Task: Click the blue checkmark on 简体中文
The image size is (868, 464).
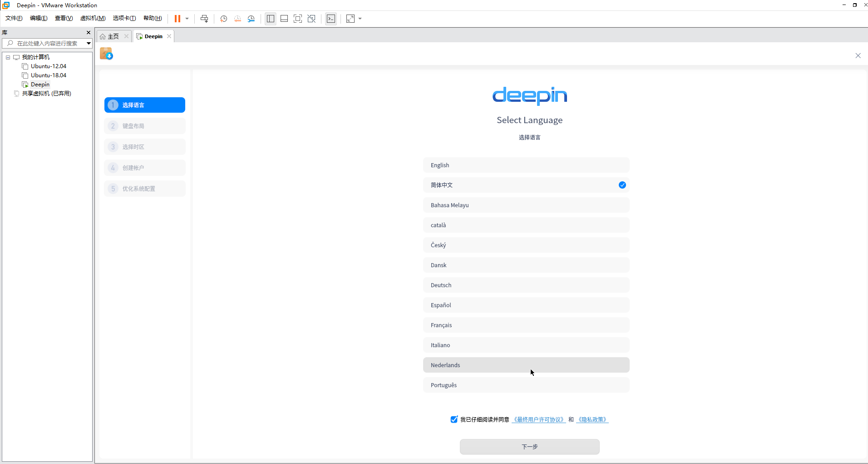Action: click(x=622, y=185)
